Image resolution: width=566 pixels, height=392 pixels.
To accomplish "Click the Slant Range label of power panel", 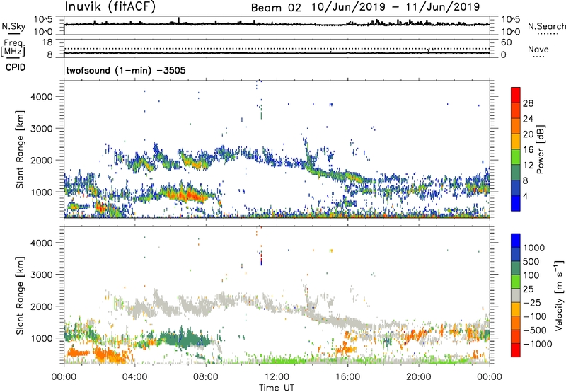I will [20, 149].
